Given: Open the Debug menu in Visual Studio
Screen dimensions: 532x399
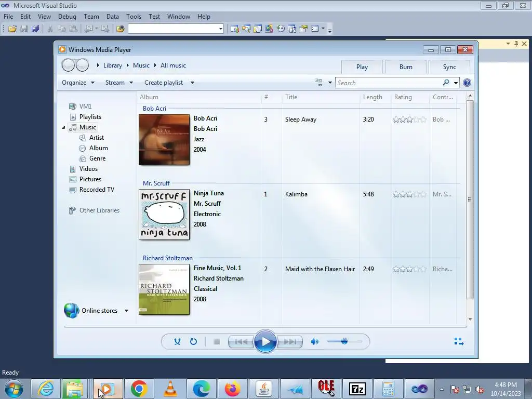Looking at the screenshot, I should 67,17.
